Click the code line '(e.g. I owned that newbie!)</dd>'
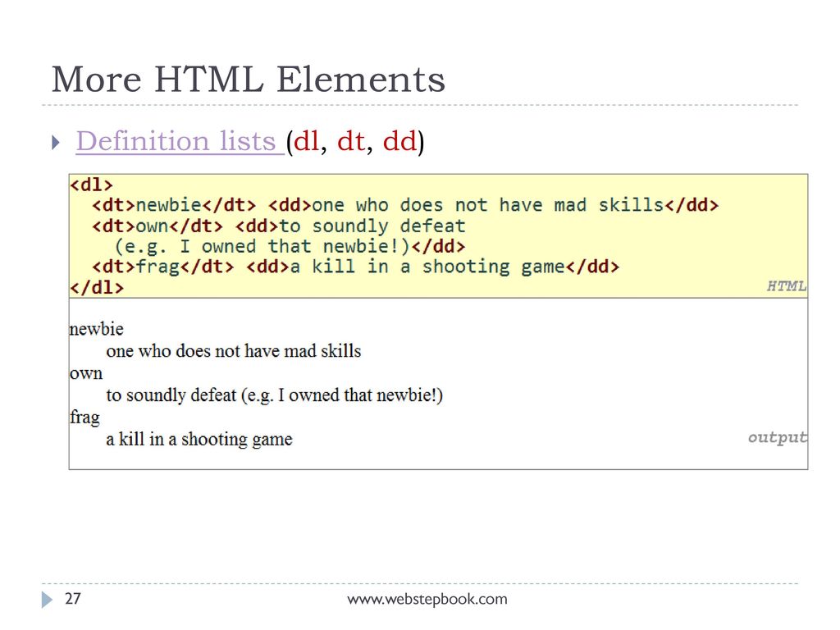 point(290,246)
